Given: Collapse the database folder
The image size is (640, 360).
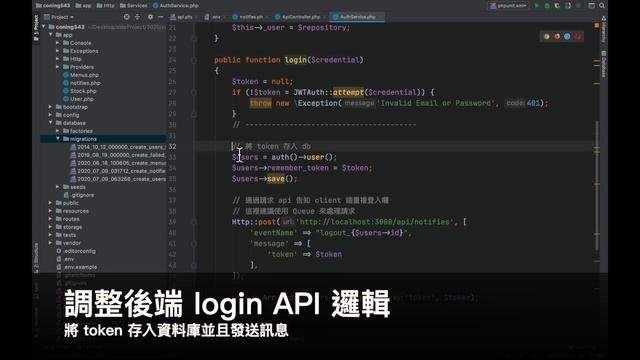Looking at the screenshot, I should coord(51,123).
